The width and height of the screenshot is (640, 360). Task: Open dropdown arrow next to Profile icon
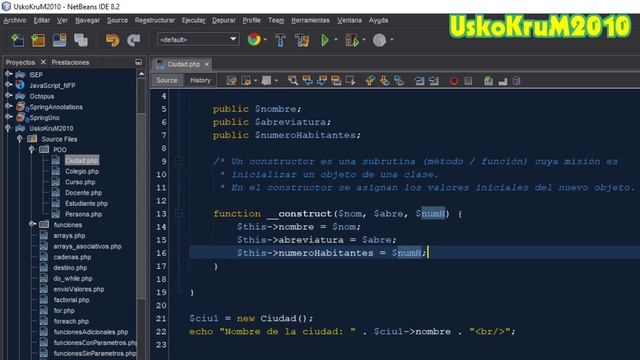click(x=392, y=40)
